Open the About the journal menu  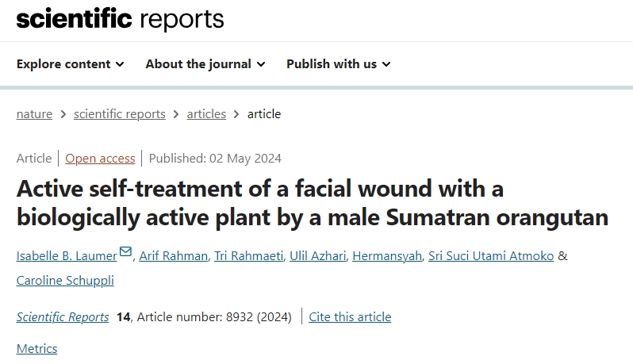coord(205,64)
